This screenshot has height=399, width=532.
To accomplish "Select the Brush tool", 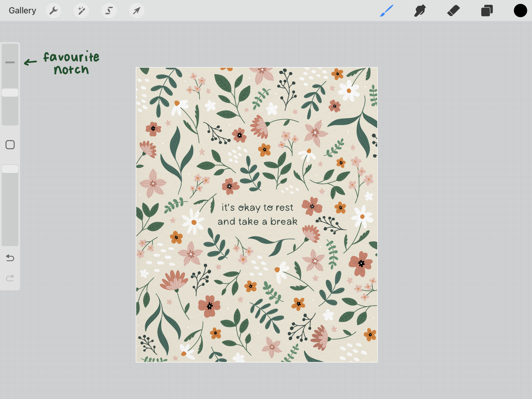I will (x=387, y=11).
